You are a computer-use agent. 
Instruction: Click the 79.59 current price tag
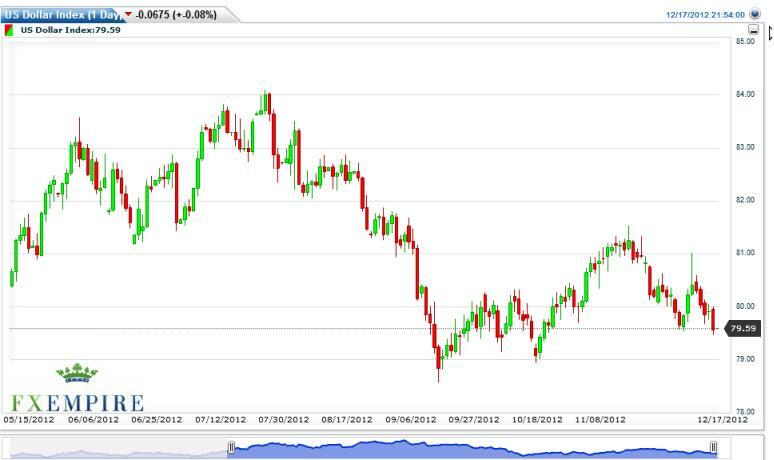(x=742, y=328)
